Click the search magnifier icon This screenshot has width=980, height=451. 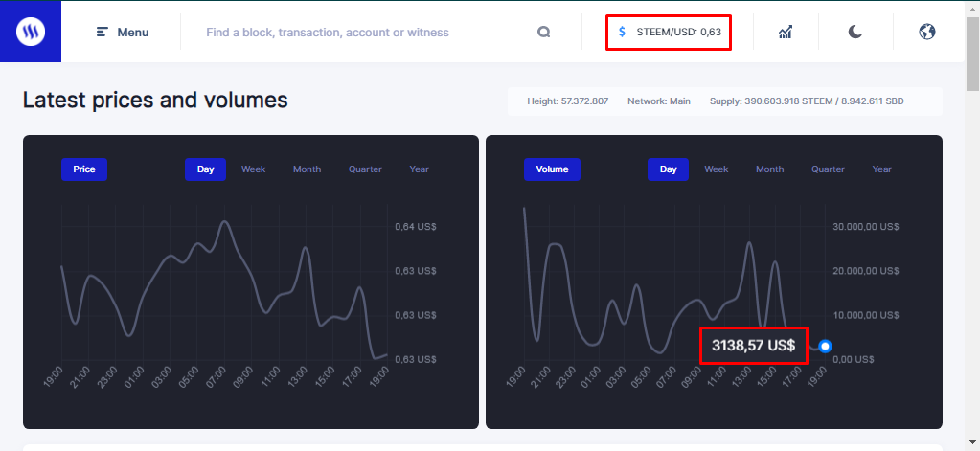pyautogui.click(x=544, y=33)
